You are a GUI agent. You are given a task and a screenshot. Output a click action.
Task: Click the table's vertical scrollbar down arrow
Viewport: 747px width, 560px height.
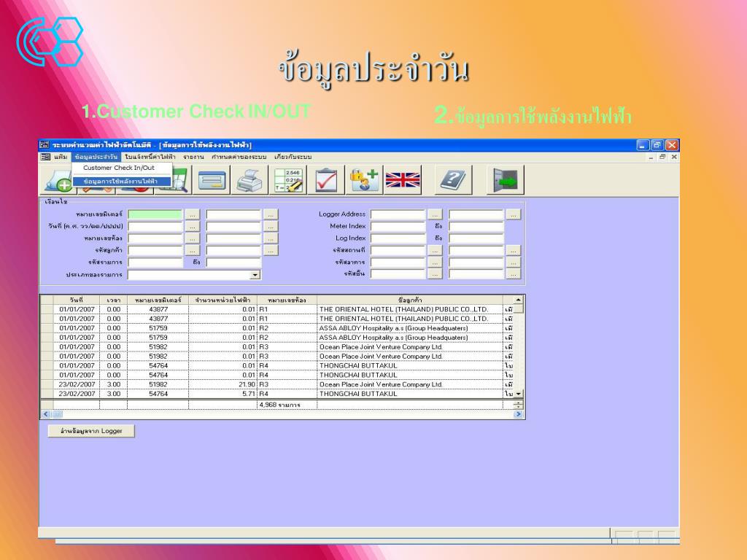[x=519, y=394]
